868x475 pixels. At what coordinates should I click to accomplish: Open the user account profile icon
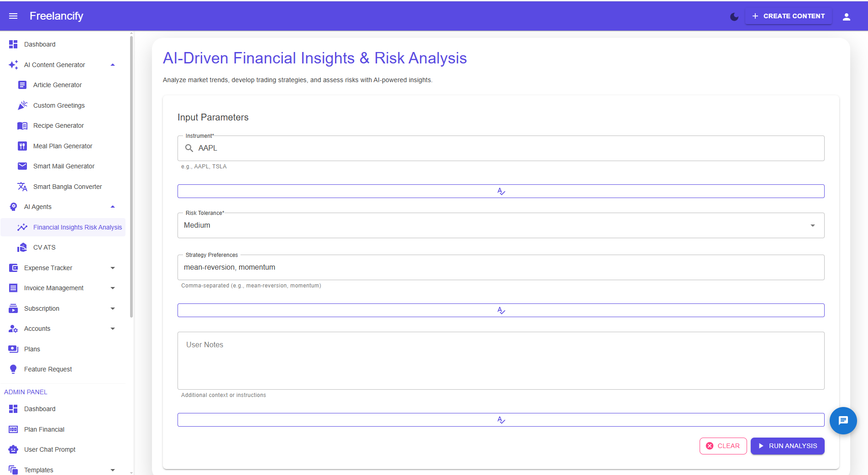846,16
